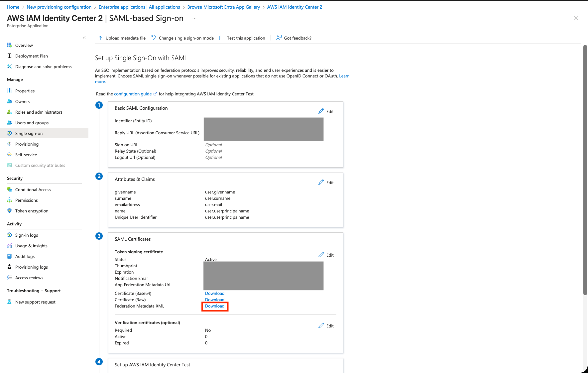This screenshot has width=588, height=373.
Task: Edit Verification certificates section
Action: coord(326,326)
